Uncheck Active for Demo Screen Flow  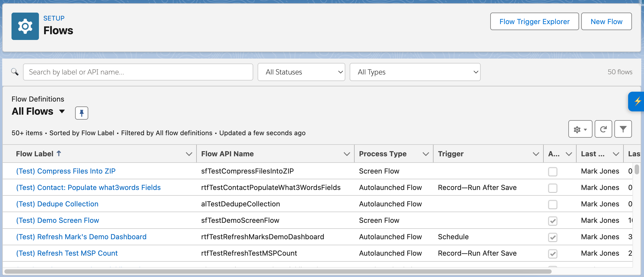[x=553, y=221]
